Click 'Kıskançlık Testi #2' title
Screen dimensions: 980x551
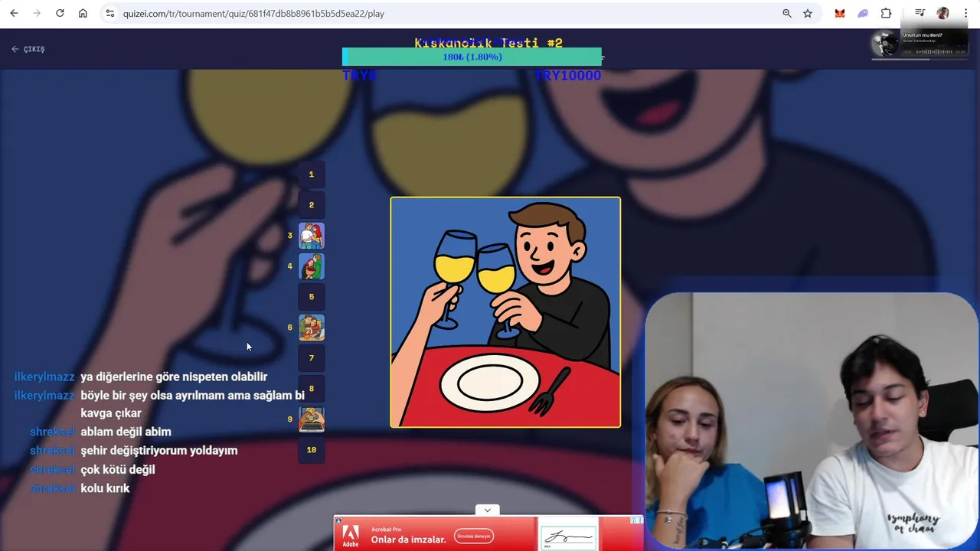pos(488,43)
